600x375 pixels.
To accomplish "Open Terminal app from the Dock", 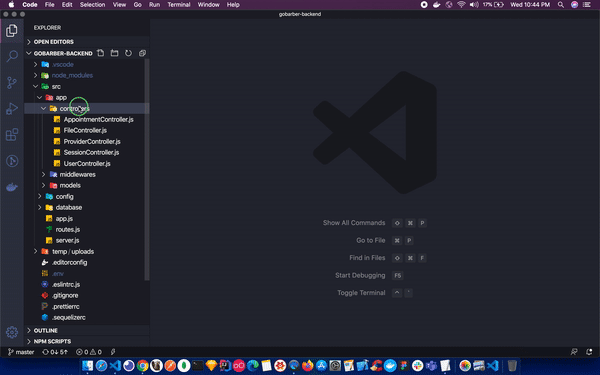I will [x=198, y=366].
